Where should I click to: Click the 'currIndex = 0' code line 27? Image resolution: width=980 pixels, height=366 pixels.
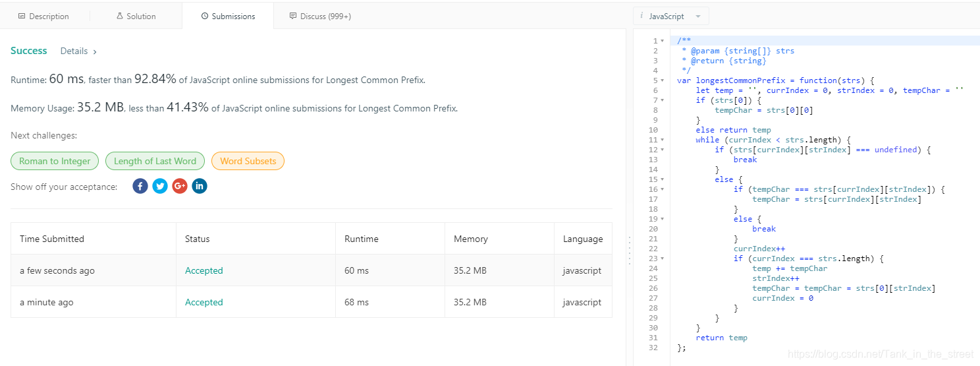click(782, 298)
